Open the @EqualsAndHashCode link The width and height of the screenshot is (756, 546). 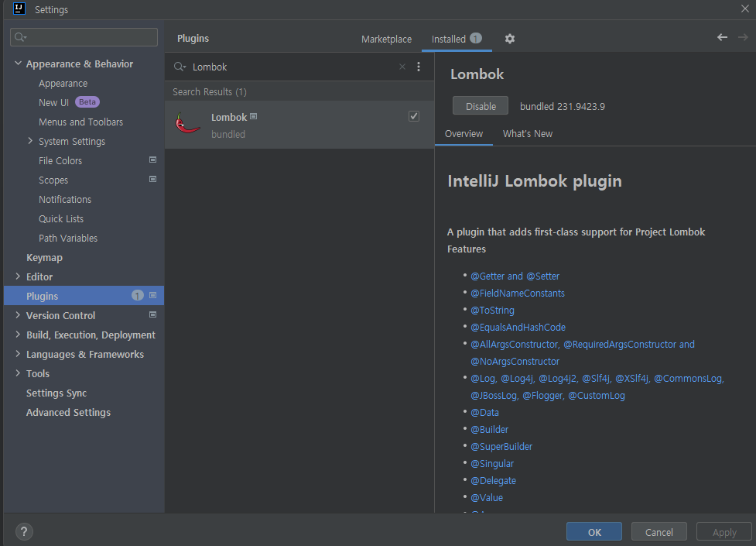click(x=518, y=328)
